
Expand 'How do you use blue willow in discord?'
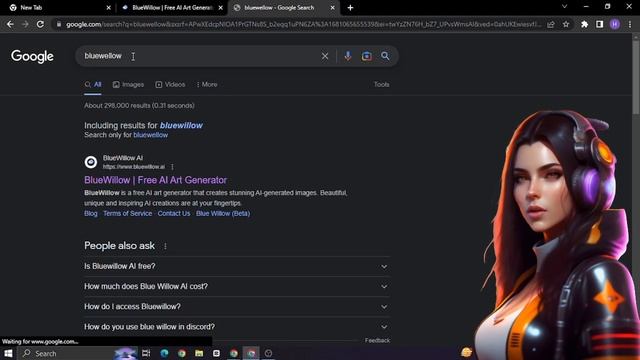[x=237, y=327]
